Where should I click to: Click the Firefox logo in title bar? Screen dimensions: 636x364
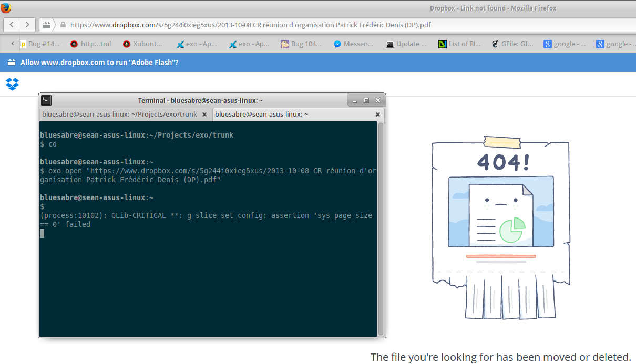[x=6, y=7]
